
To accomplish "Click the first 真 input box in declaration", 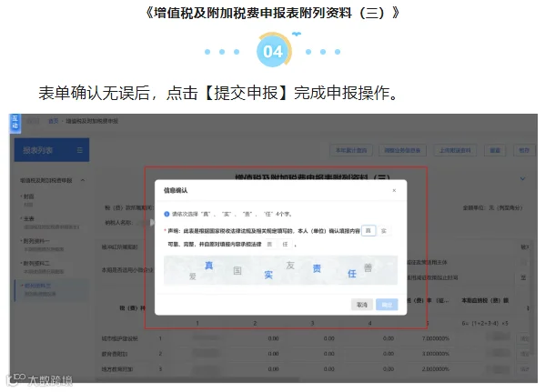I will [368, 231].
